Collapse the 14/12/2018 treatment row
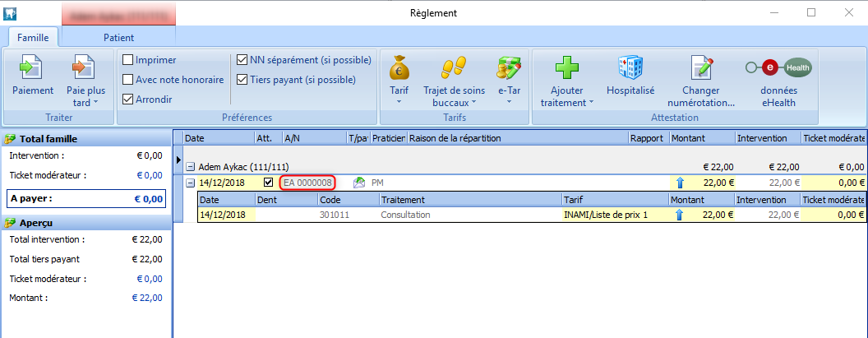 click(190, 183)
